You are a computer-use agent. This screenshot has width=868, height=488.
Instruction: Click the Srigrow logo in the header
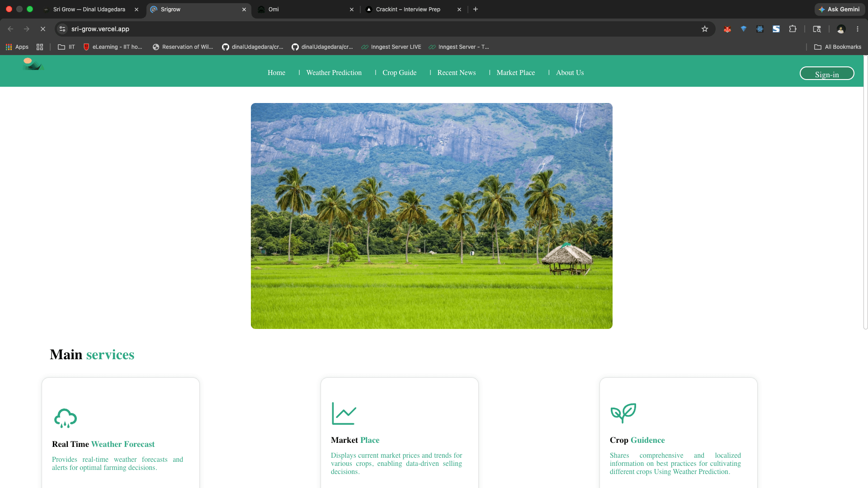pyautogui.click(x=33, y=65)
